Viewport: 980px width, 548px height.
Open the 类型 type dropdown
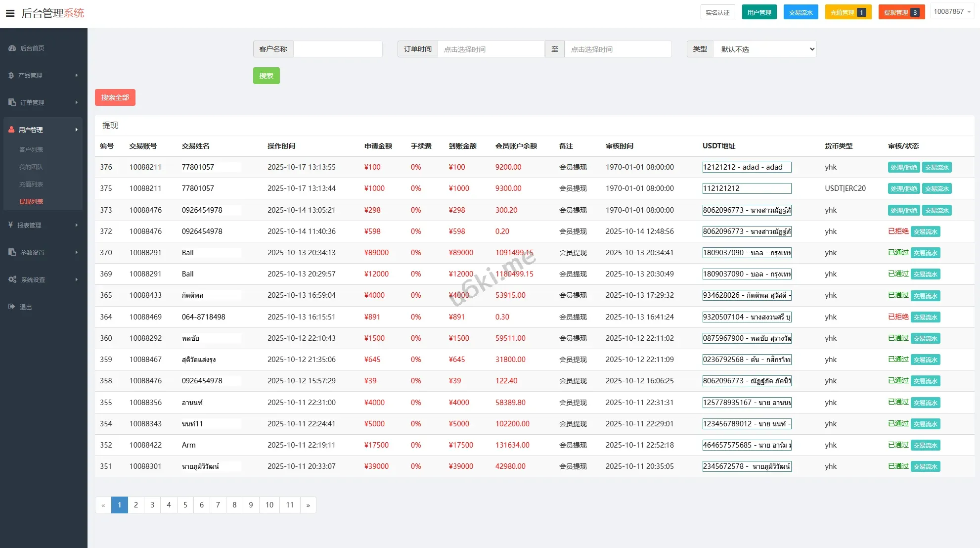click(764, 49)
